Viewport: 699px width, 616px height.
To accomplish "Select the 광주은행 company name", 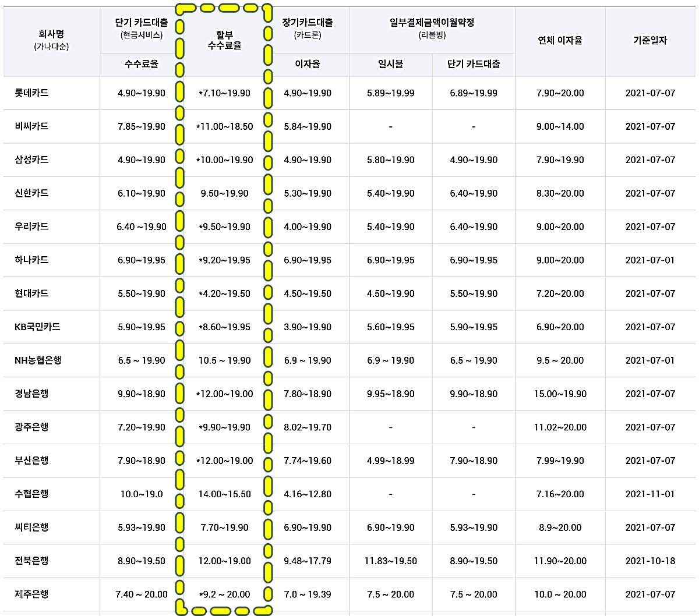I will [31, 427].
